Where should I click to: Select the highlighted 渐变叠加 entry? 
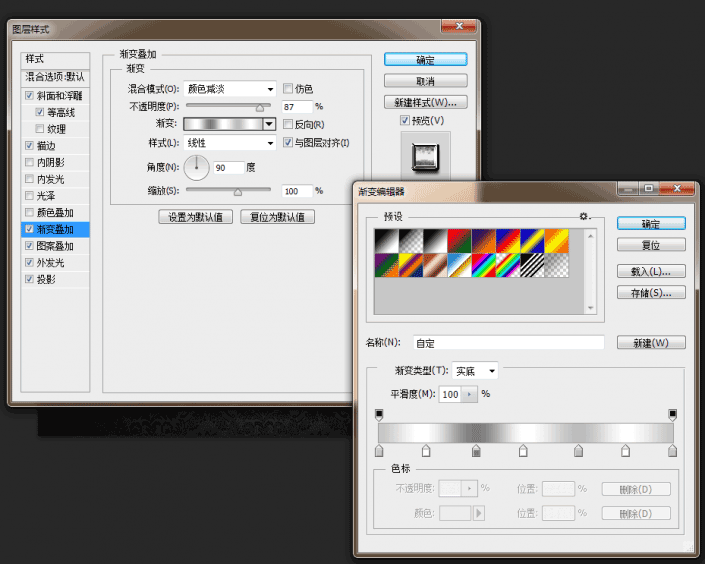[55, 229]
